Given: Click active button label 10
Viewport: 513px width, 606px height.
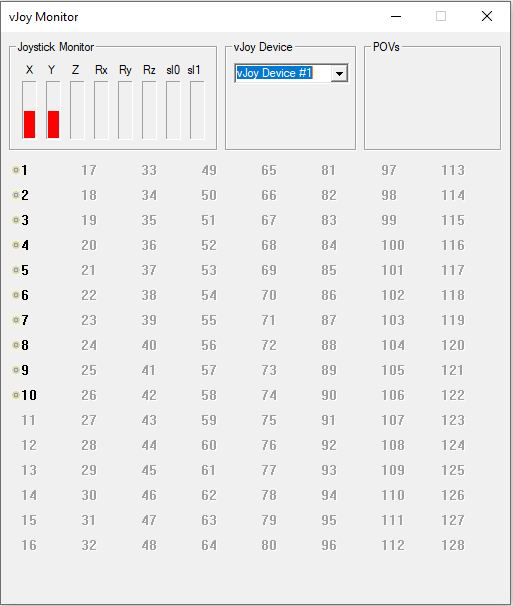Looking at the screenshot, I should (29, 395).
